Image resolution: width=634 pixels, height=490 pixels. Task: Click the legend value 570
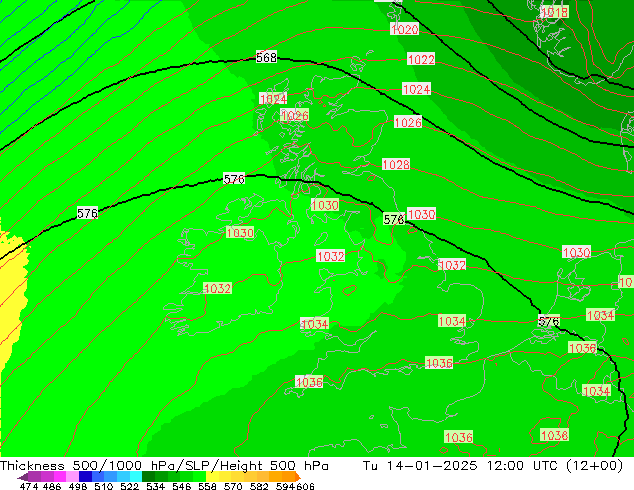click(x=233, y=486)
